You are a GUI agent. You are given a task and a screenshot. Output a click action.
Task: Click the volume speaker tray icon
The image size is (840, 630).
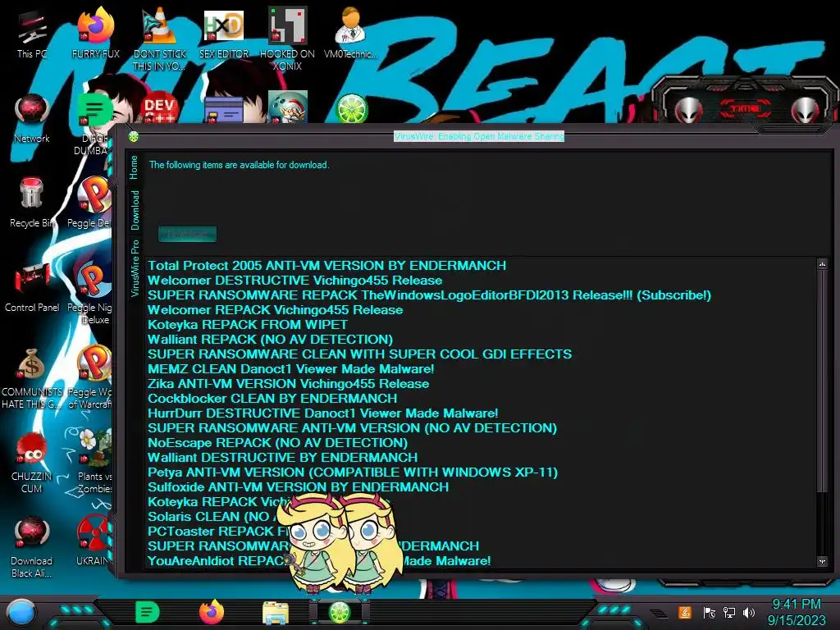(749, 612)
